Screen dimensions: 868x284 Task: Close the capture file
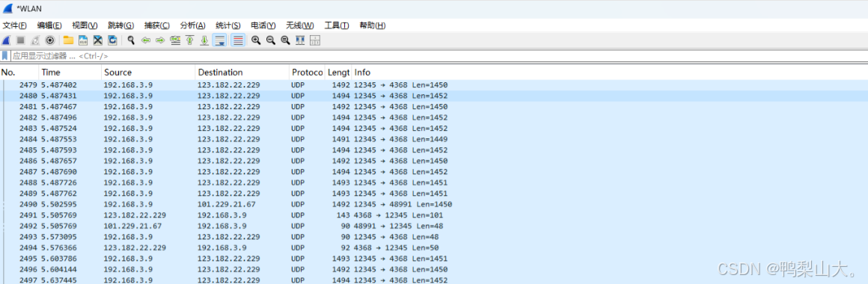97,40
